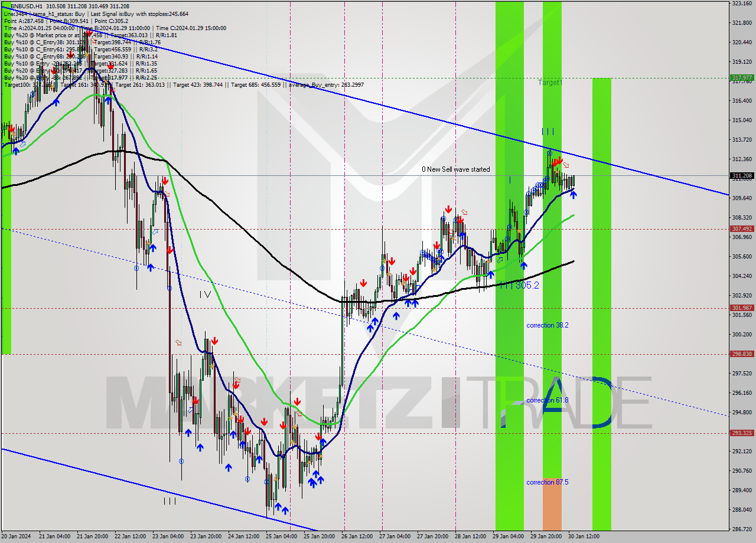Click the buy line showing R/R:1.35
This screenshot has height=543, width=756.
pyautogui.click(x=80, y=63)
